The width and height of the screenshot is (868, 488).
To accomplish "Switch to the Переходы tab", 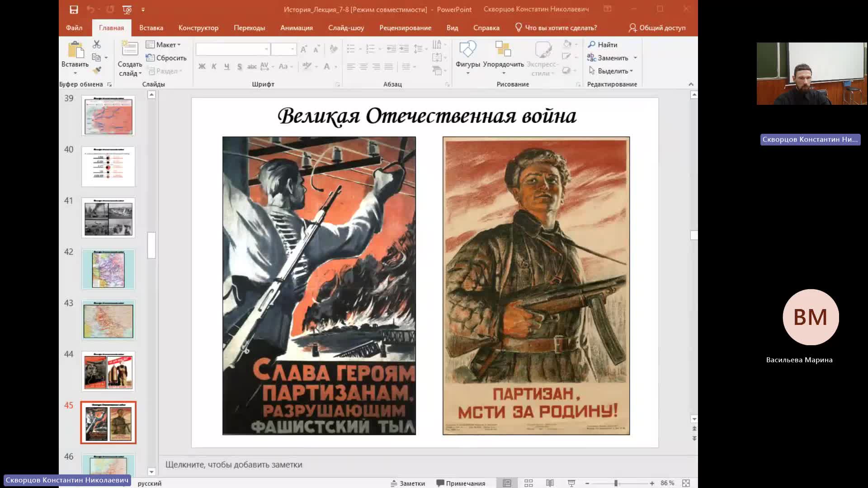I will click(x=249, y=28).
